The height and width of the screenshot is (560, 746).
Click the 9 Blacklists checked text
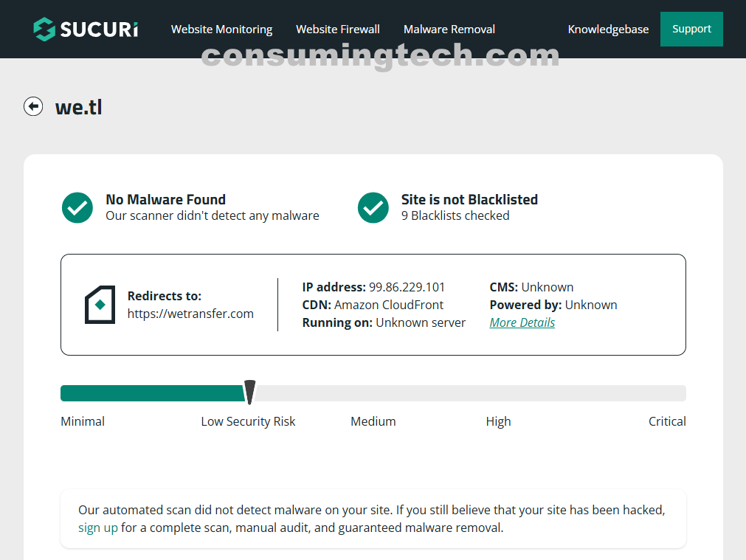click(455, 215)
